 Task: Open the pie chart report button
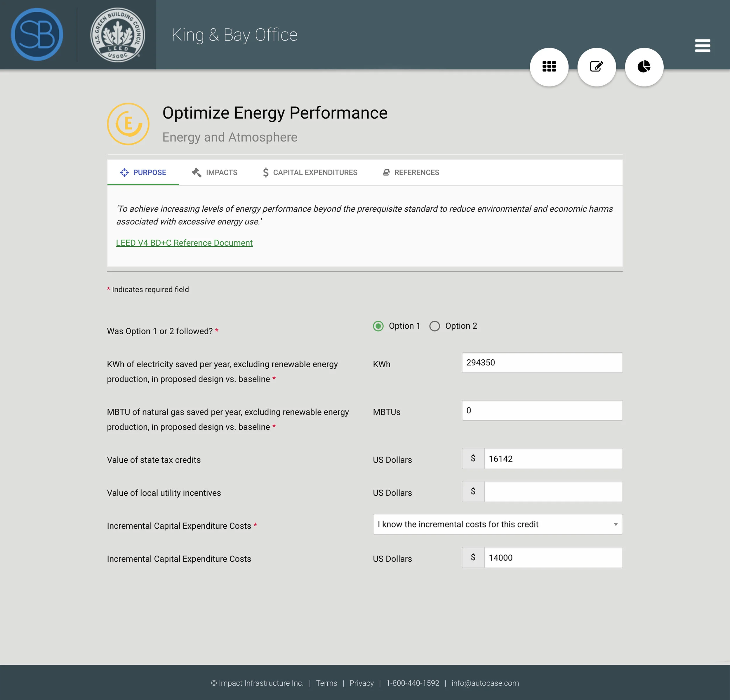click(x=644, y=67)
